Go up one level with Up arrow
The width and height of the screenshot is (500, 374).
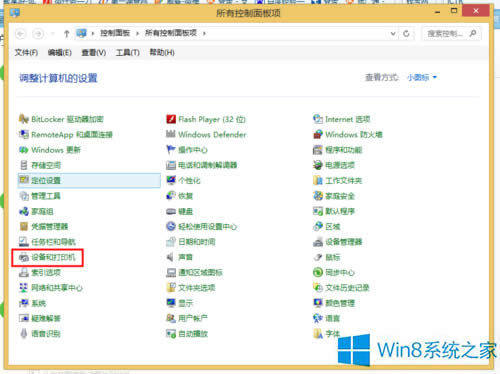pos(66,34)
